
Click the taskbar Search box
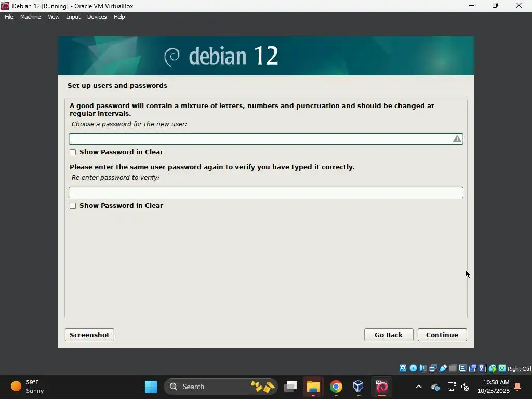220,387
